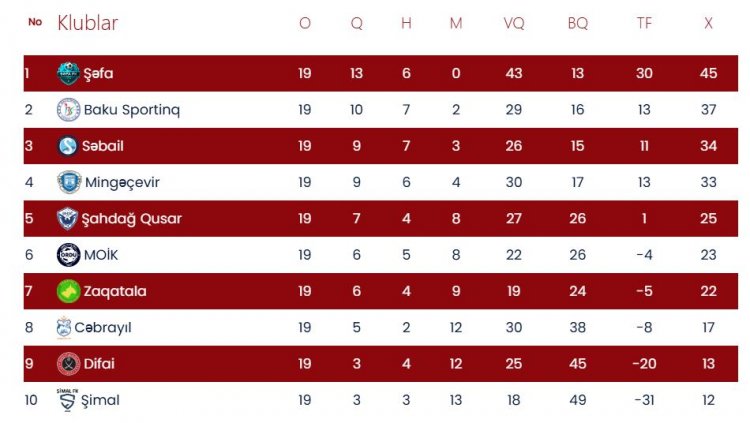Click the Difai club logo
The width and height of the screenshot is (750, 423).
click(68, 364)
